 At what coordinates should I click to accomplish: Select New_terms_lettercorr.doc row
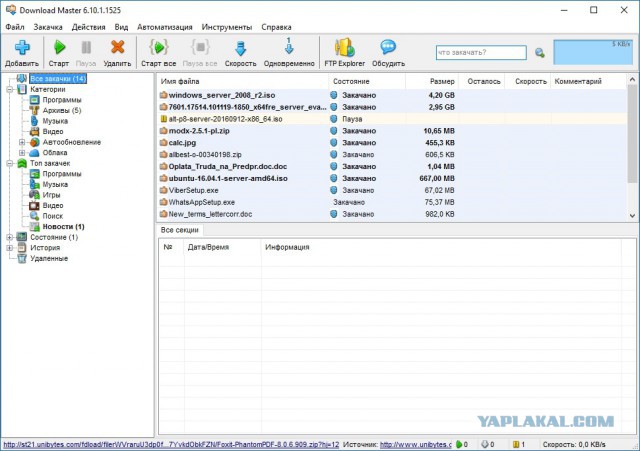click(392, 214)
